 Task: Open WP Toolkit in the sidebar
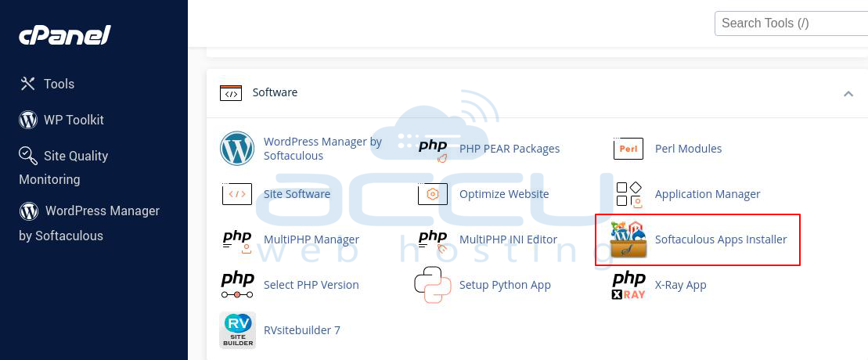pos(73,120)
